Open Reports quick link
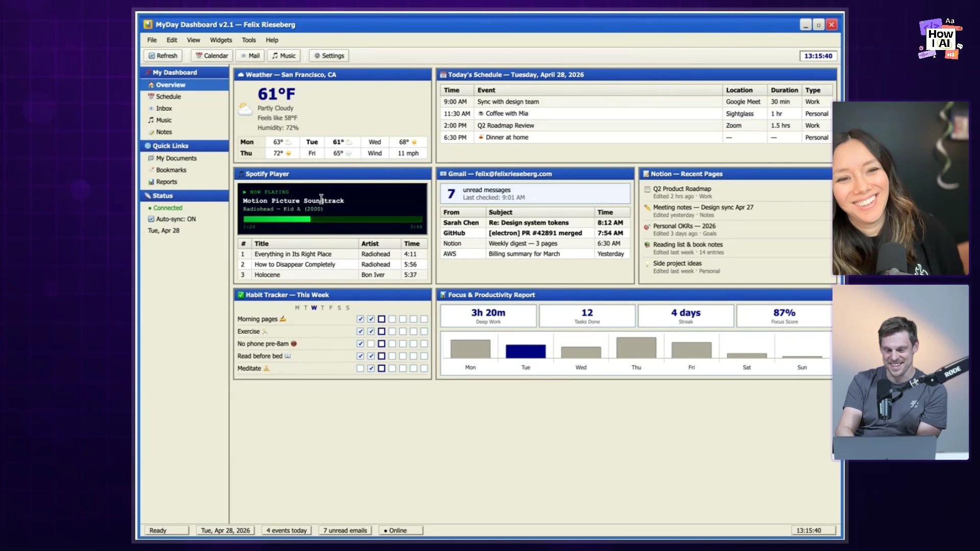 coord(185,182)
